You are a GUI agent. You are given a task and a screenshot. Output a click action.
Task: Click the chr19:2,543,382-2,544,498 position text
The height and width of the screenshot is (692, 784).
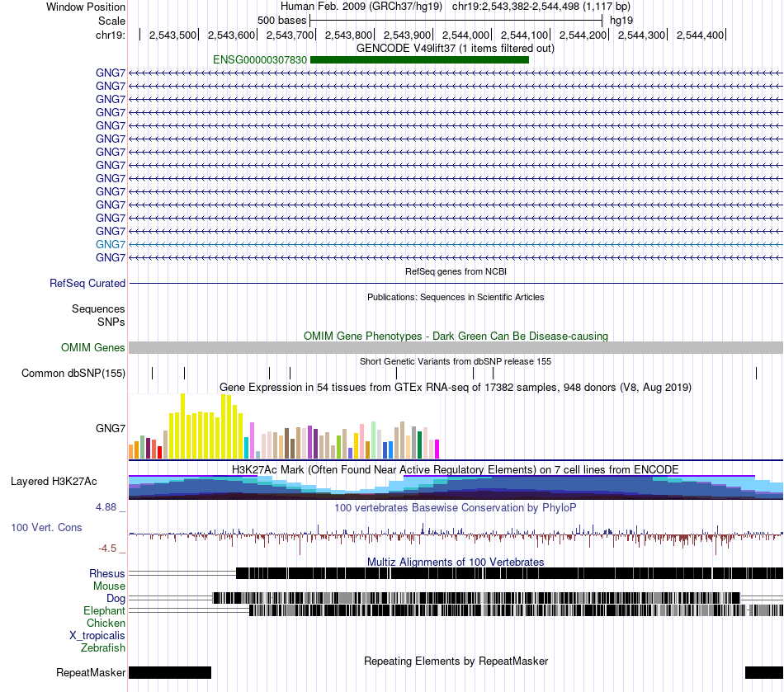[x=541, y=7]
